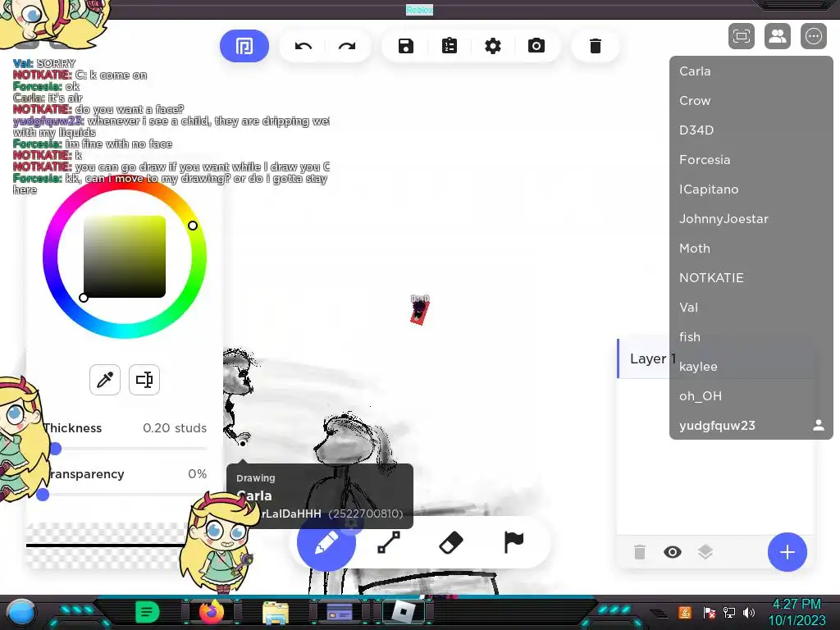This screenshot has width=840, height=630.
Task: Click the saturation square color picker
Action: [x=125, y=257]
